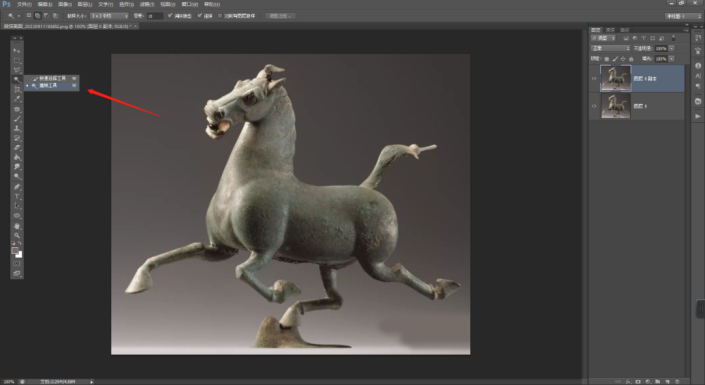The width and height of the screenshot is (705, 385).
Task: Open the layer Opacity slider arrow
Action: 671,48
